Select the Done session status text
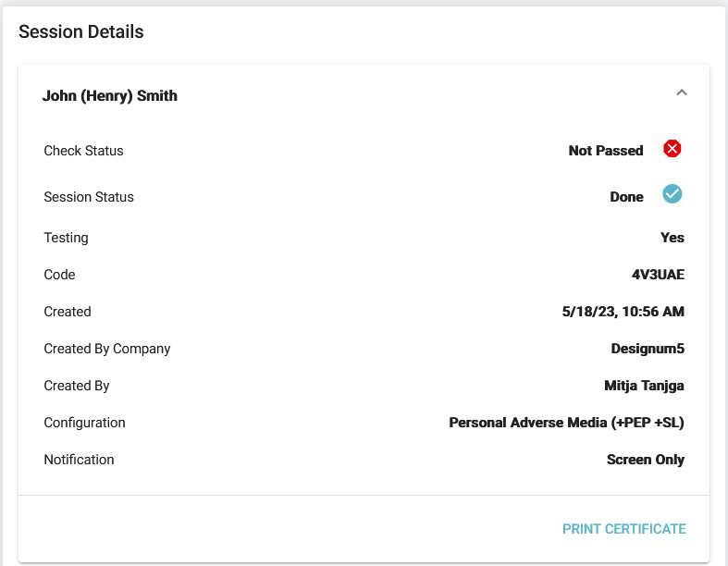This screenshot has width=728, height=566. point(626,197)
